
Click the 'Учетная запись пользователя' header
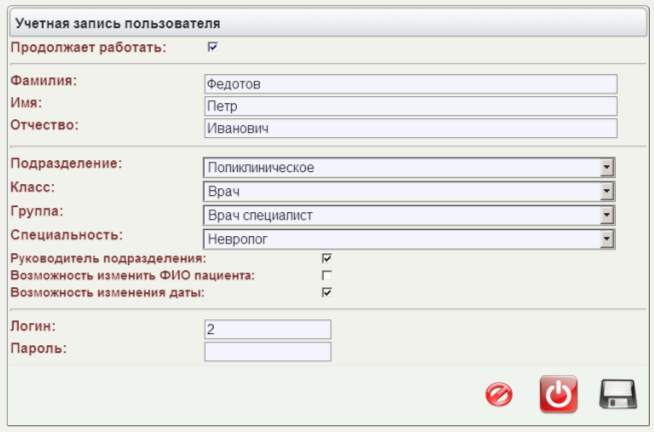tap(118, 21)
